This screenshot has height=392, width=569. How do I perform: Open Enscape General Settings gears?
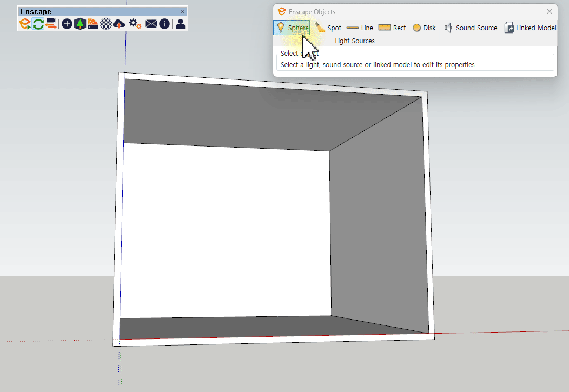pyautogui.click(x=135, y=24)
